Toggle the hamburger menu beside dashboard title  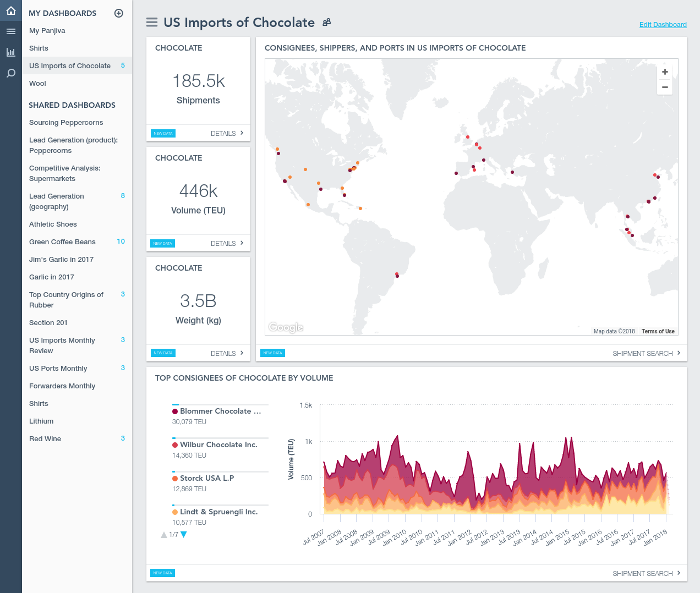tap(152, 22)
